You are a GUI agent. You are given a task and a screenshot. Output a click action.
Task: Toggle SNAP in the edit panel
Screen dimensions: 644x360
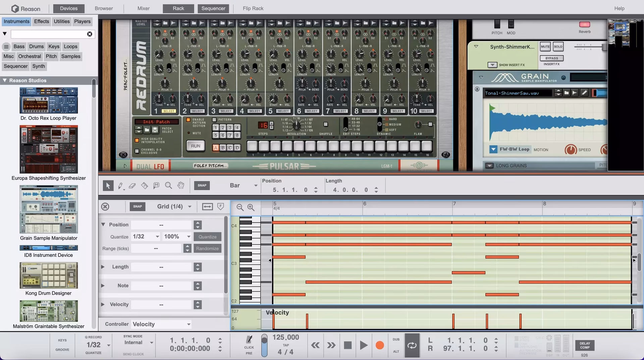tap(138, 207)
